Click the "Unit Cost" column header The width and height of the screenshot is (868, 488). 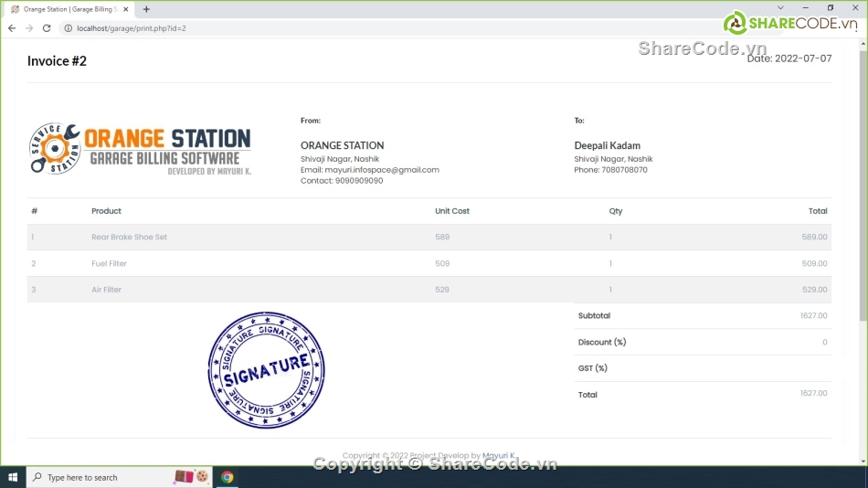(x=452, y=211)
